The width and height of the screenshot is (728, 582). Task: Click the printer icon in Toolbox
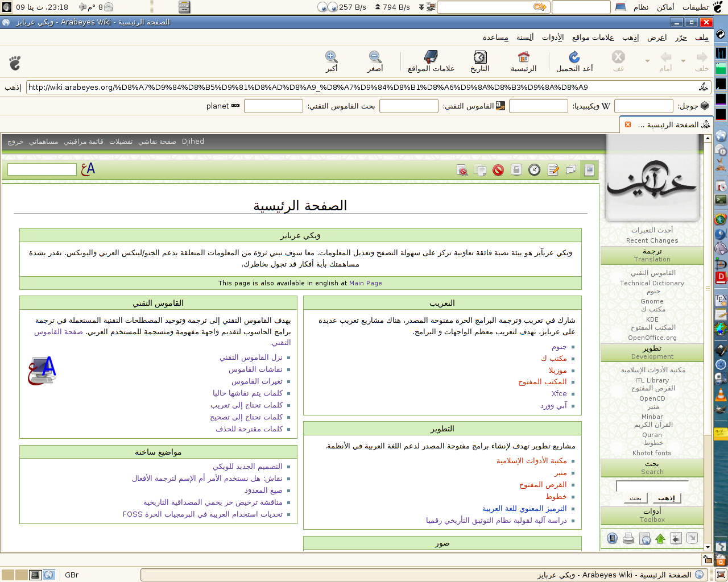point(628,538)
